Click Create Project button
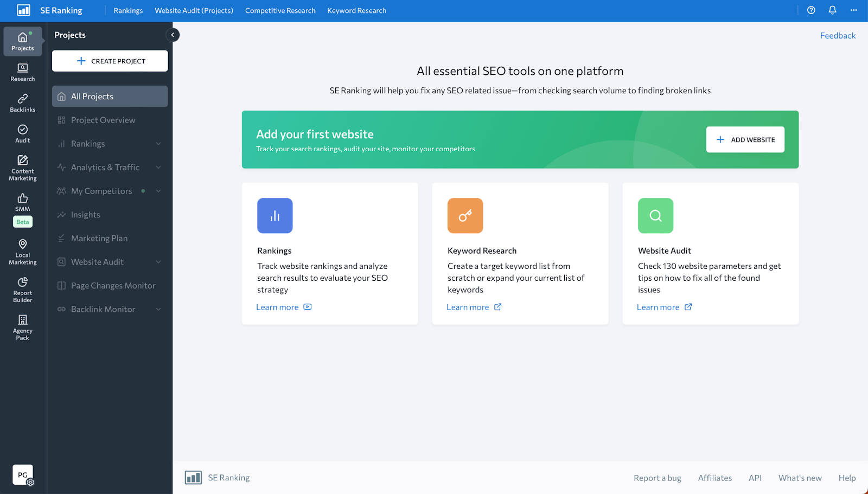 110,61
